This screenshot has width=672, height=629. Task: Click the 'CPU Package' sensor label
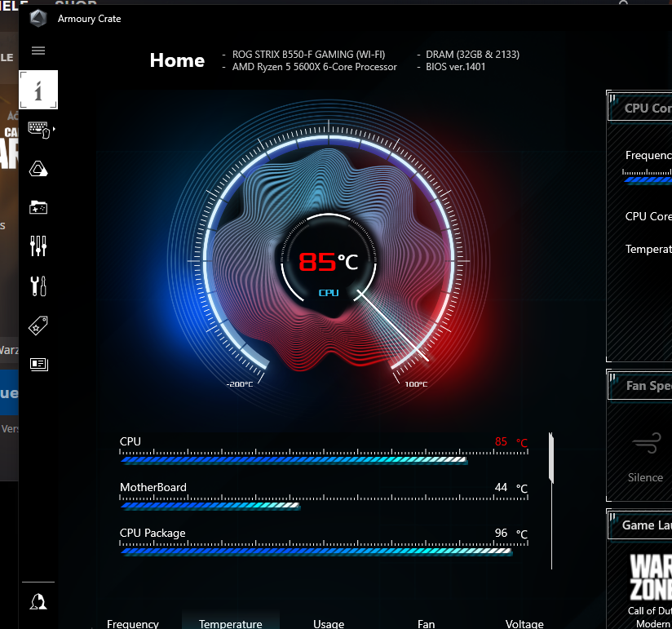[153, 533]
